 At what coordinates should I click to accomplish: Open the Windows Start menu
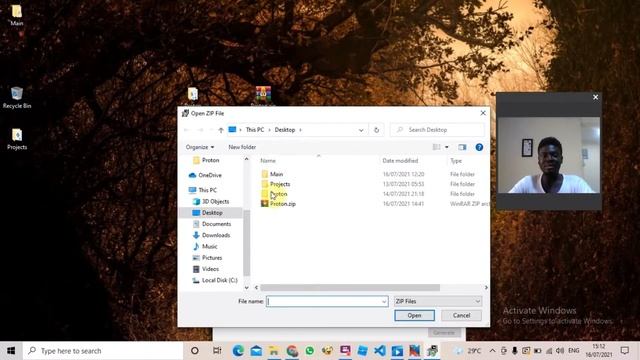point(11,351)
